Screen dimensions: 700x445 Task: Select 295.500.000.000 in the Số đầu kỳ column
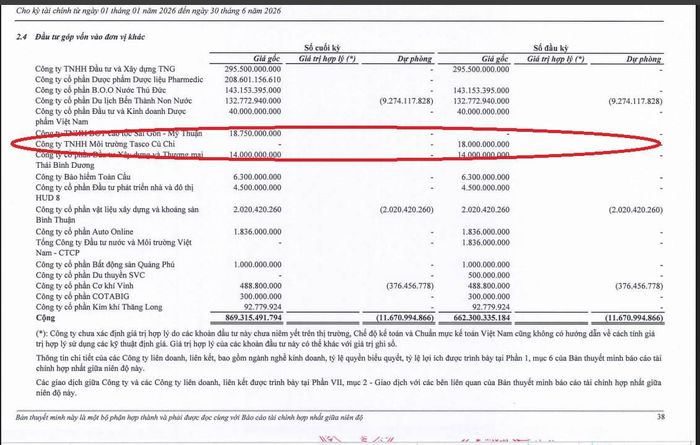481,69
